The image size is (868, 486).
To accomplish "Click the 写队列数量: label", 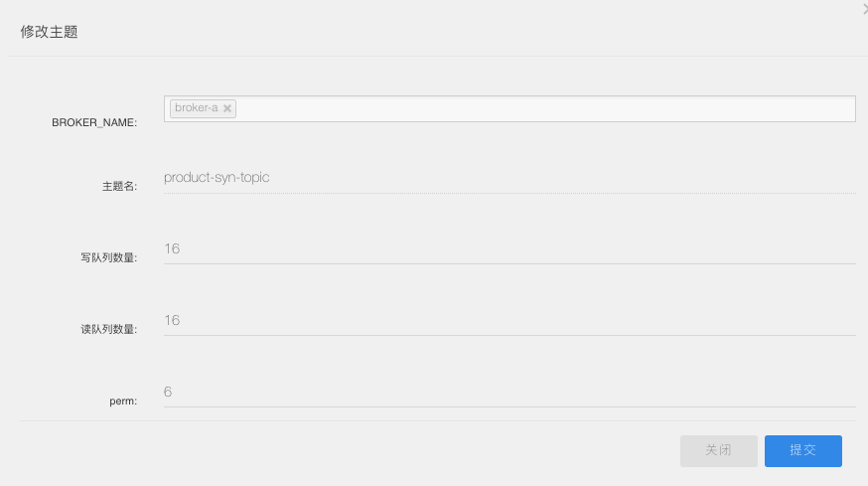I will click(x=109, y=257).
